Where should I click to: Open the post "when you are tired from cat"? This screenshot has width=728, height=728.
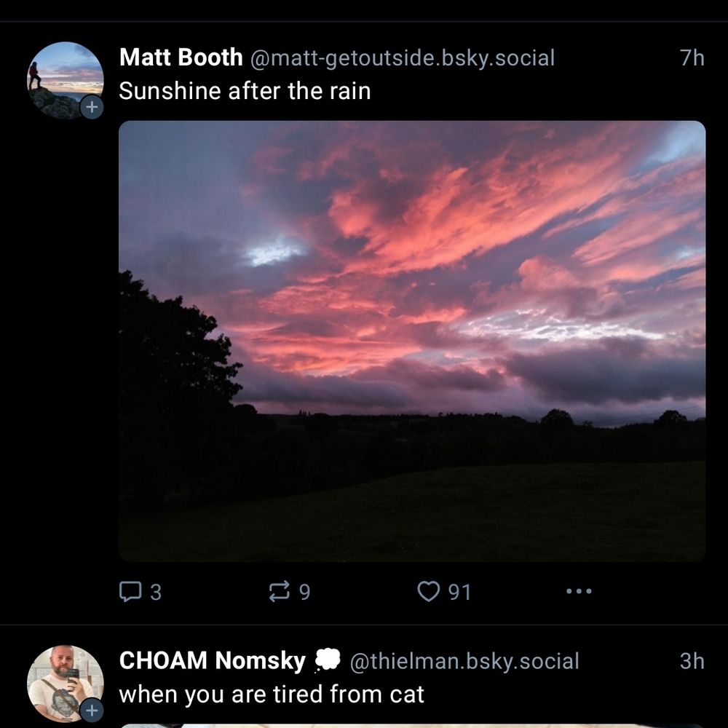point(272,694)
